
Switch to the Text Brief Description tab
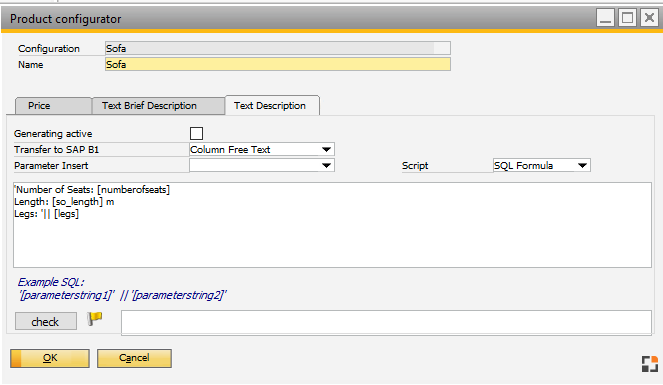pos(158,106)
